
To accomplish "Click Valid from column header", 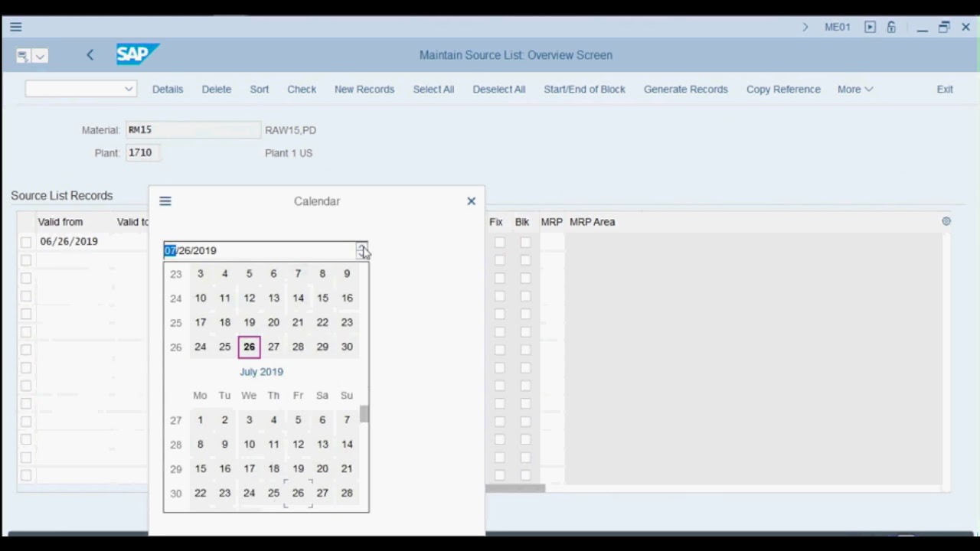I will coord(60,222).
